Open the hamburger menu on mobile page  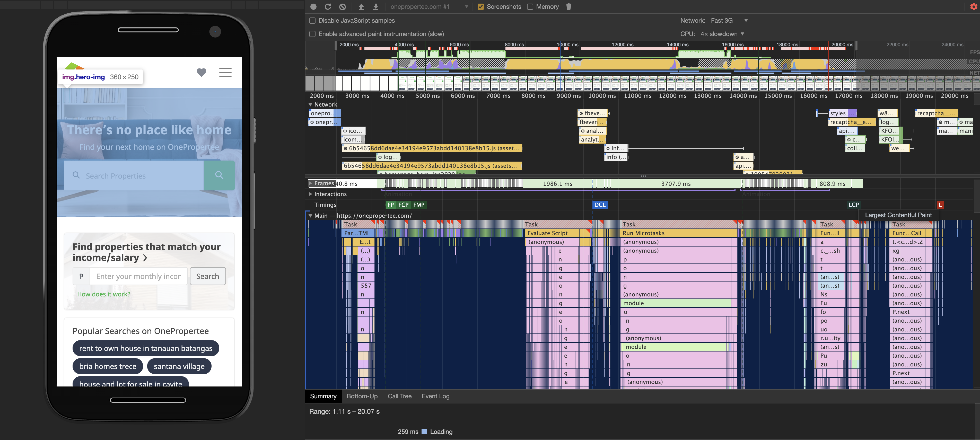225,72
